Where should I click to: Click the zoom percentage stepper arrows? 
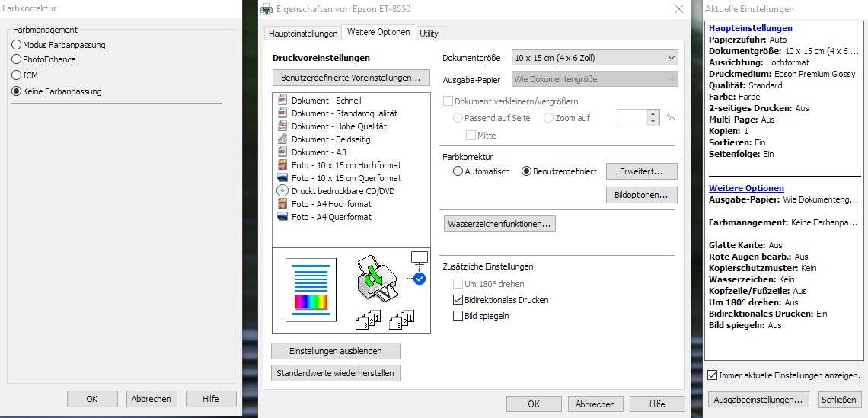coord(653,118)
